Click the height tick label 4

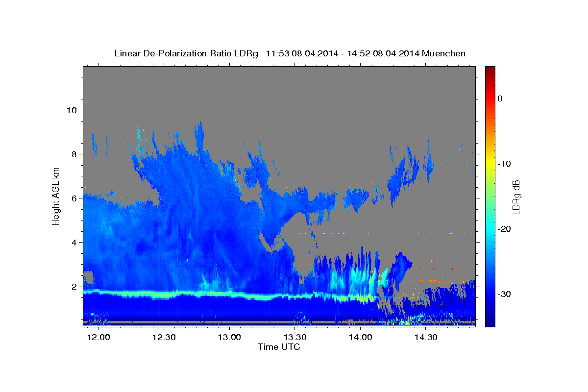click(x=74, y=242)
